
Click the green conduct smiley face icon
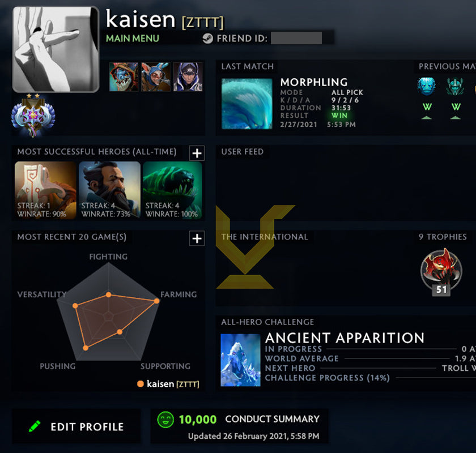point(165,420)
